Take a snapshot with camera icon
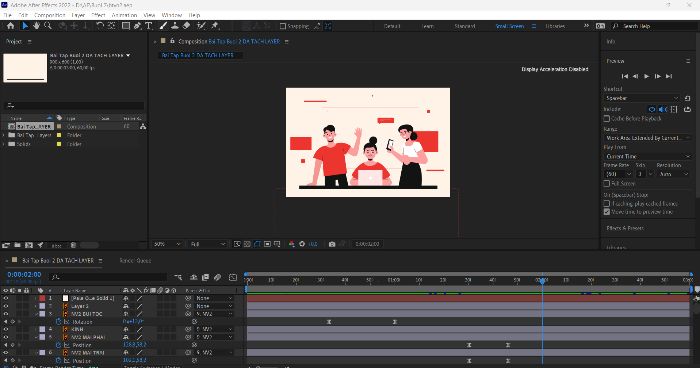 (332, 244)
